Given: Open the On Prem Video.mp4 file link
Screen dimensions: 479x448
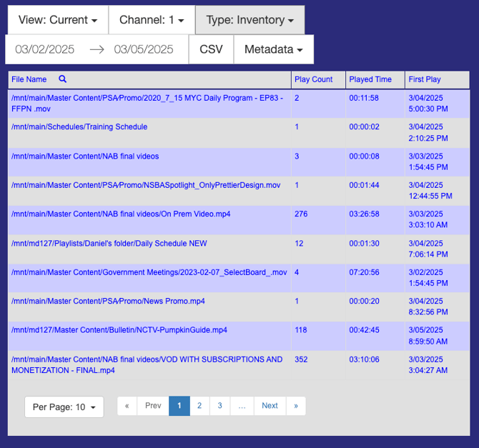Looking at the screenshot, I should [x=121, y=214].
